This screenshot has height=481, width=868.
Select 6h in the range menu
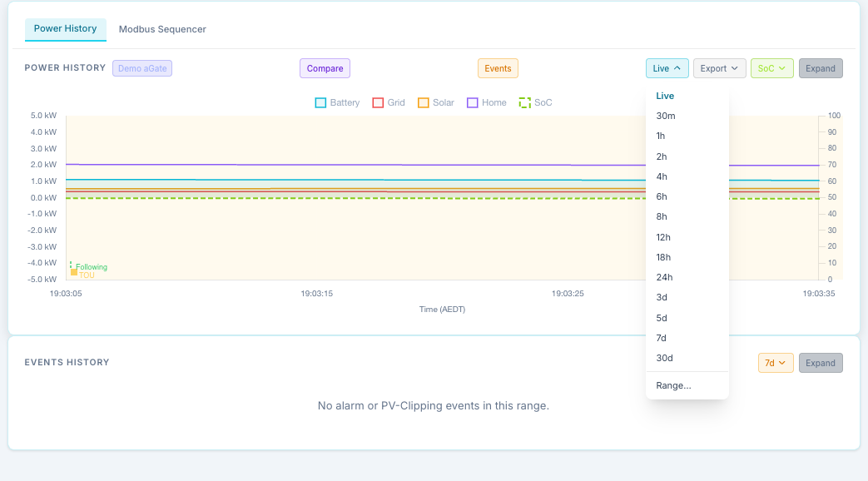pyautogui.click(x=687, y=196)
